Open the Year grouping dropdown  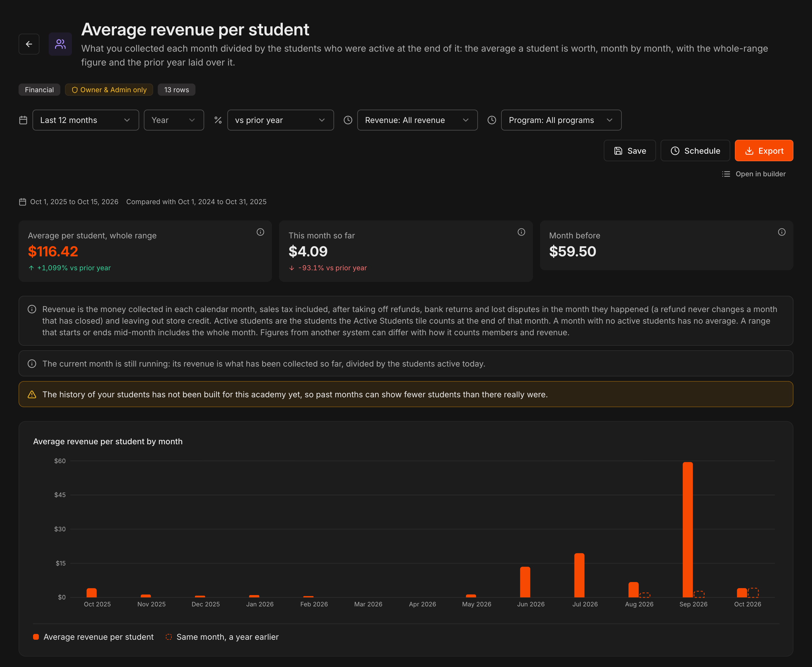tap(174, 120)
